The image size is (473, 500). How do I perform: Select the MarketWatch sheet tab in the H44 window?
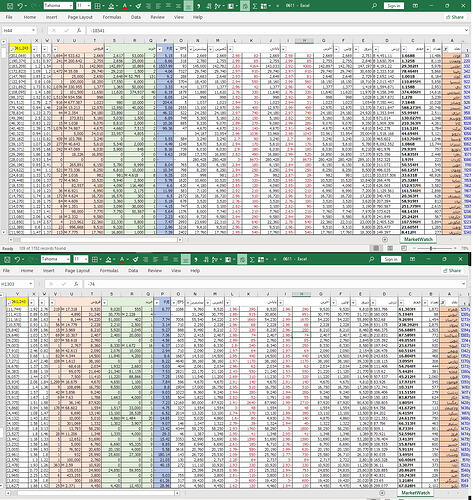tap(418, 239)
